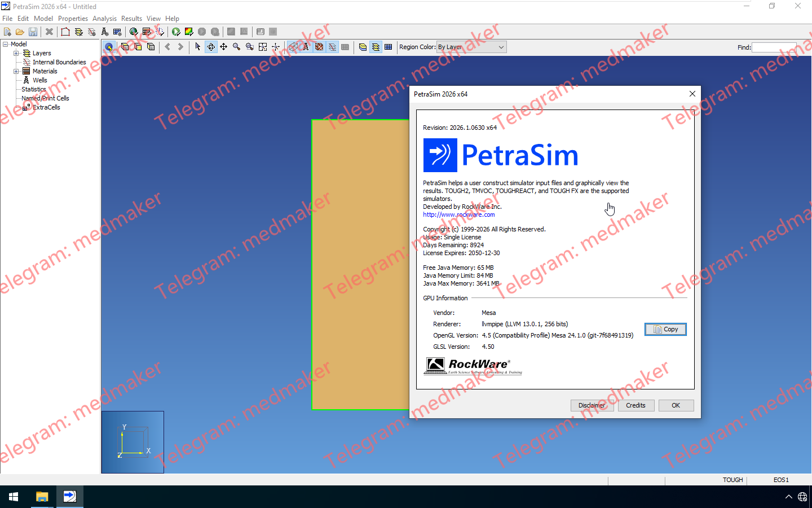Select Wells in the model tree

[40, 80]
